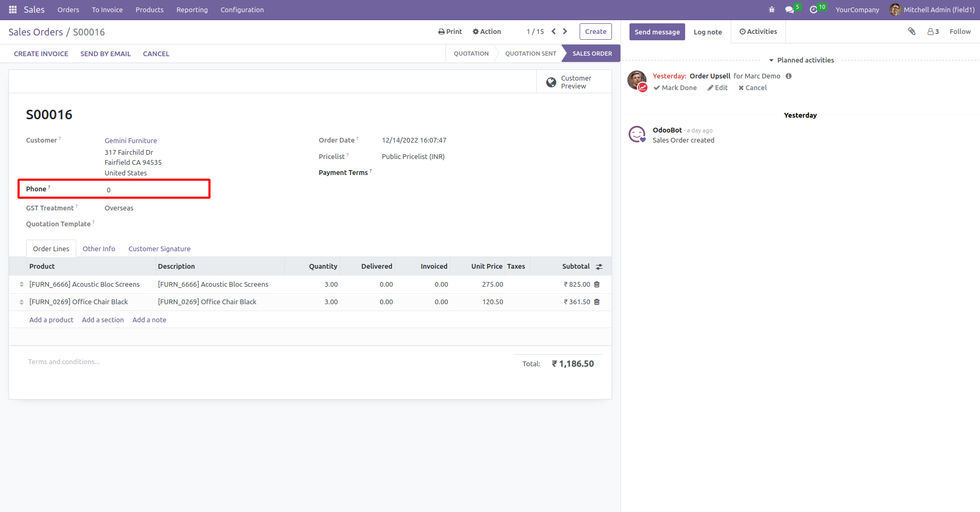Viewport: 980px width, 512px height.
Task: Open optional columns settings icon
Action: point(599,267)
